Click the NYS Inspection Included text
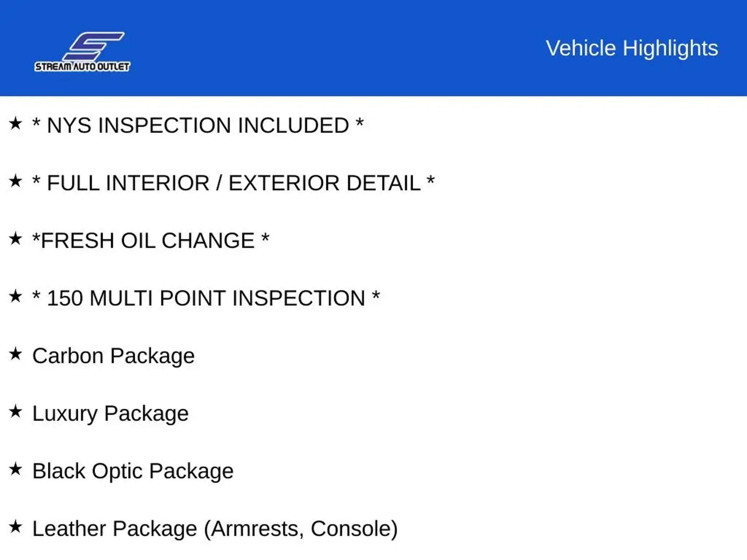This screenshot has height=560, width=747. (x=198, y=125)
